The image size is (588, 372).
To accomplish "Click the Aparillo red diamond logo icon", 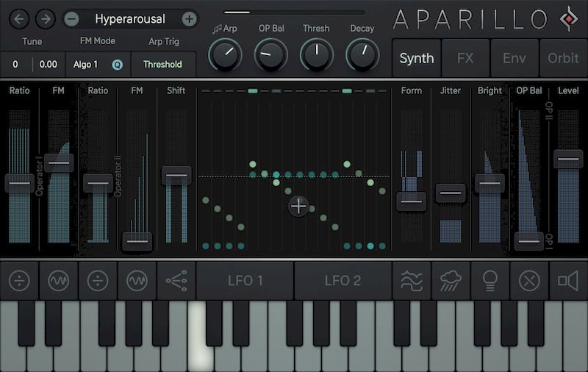I will (569, 19).
